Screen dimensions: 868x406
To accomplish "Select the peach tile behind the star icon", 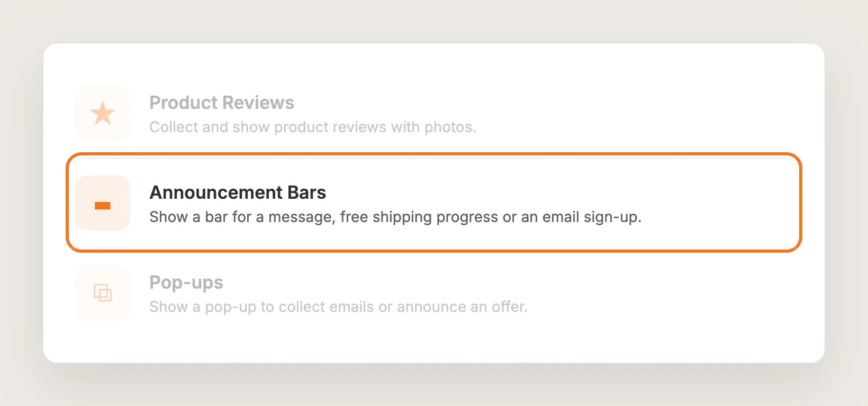I will 103,113.
